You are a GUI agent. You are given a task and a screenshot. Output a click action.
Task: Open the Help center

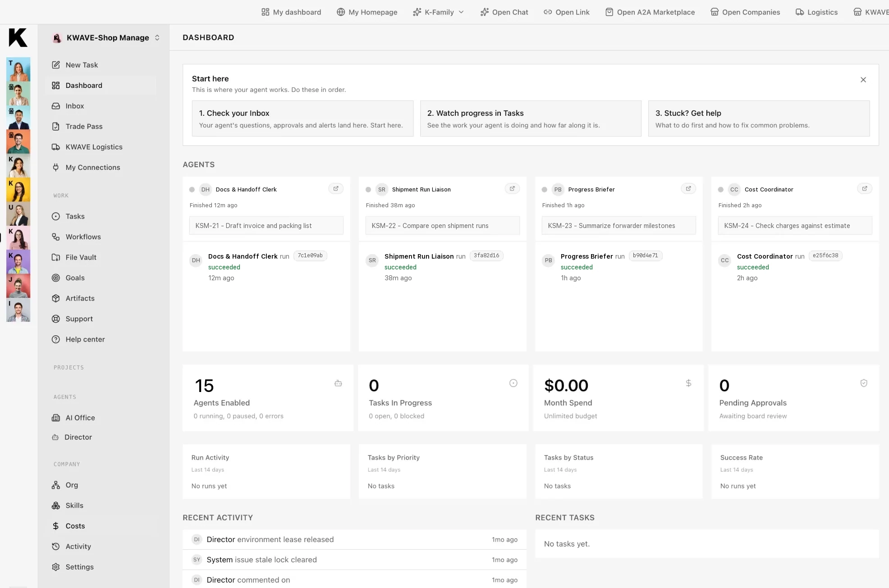100,339
